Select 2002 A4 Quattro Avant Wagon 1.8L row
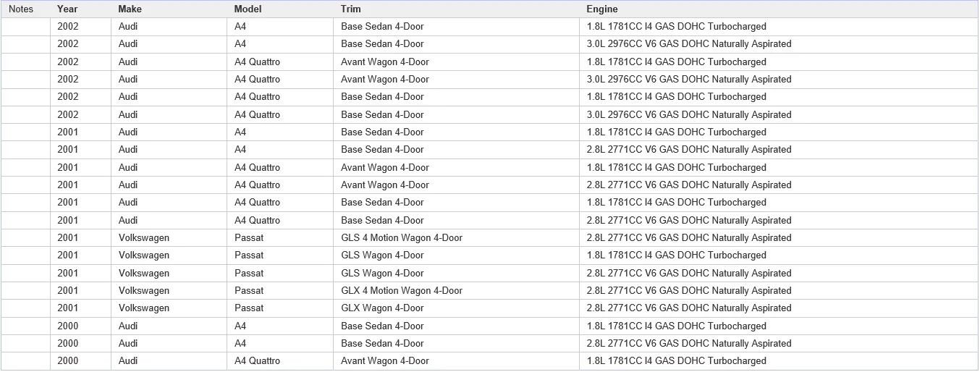The image size is (980, 372). 489,62
